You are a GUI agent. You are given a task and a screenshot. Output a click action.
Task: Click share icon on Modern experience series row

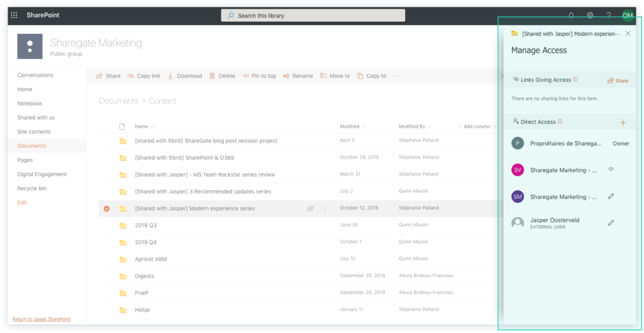point(311,209)
